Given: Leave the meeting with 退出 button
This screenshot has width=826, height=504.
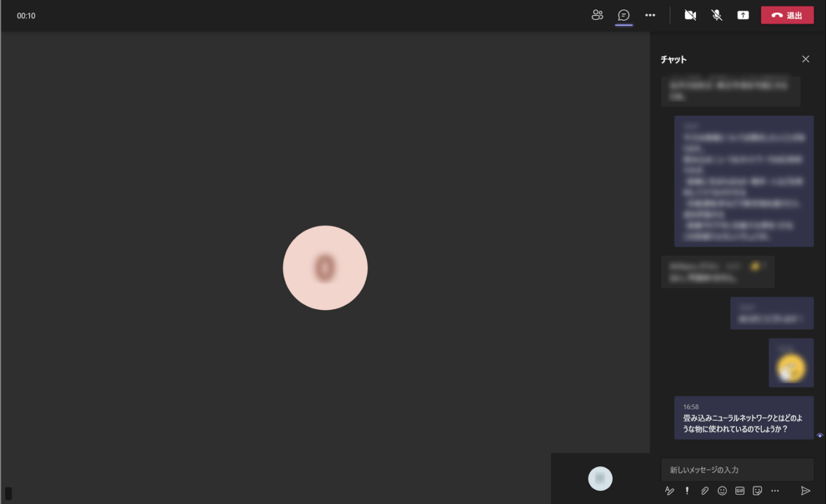Looking at the screenshot, I should coord(787,15).
